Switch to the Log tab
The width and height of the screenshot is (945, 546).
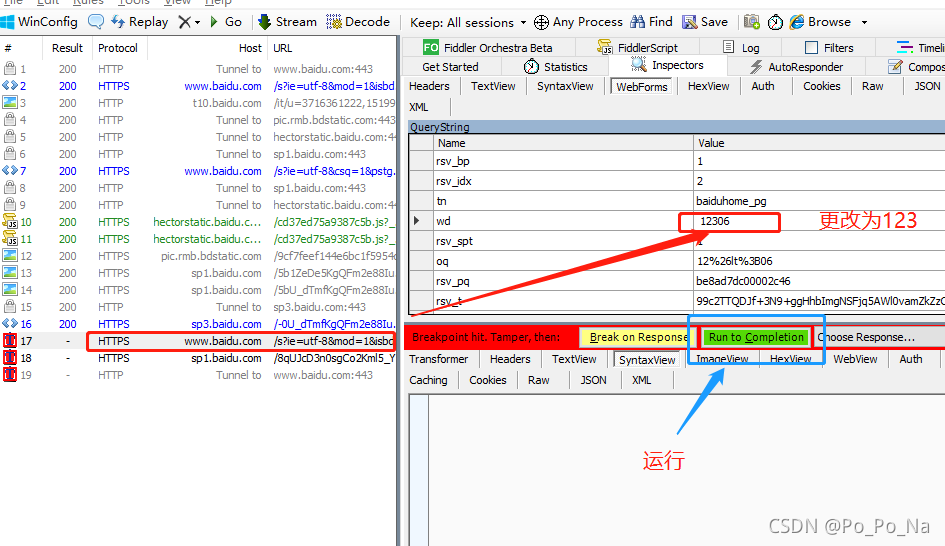point(741,48)
